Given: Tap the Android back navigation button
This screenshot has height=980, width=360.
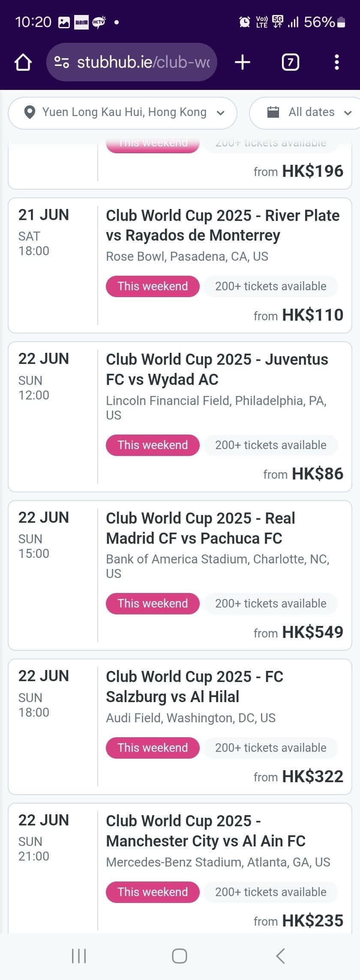Looking at the screenshot, I should (281, 956).
